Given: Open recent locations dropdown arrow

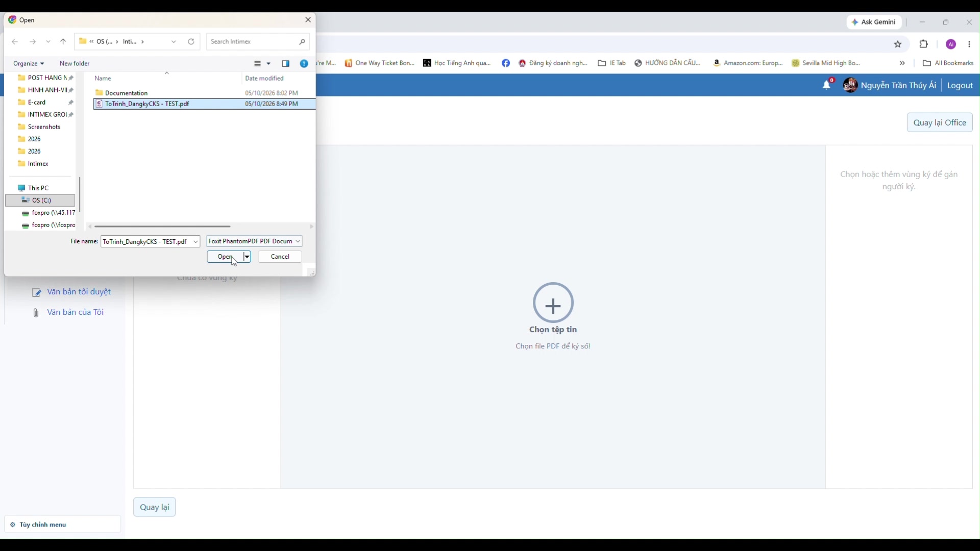Looking at the screenshot, I should [x=48, y=42].
